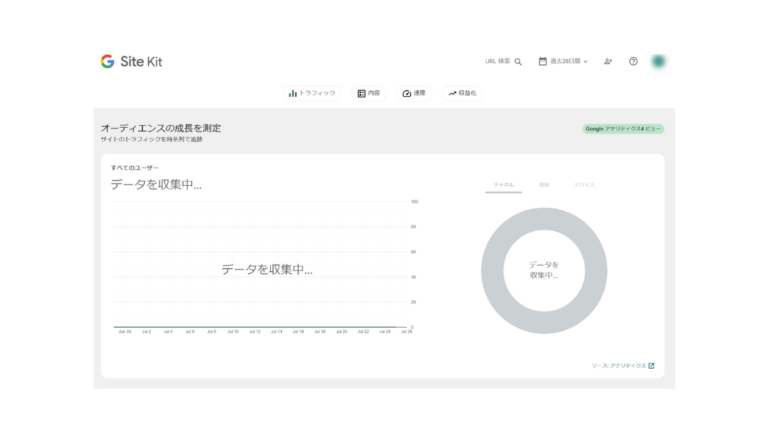
Task: Click the calendar icon for date range
Action: point(543,61)
